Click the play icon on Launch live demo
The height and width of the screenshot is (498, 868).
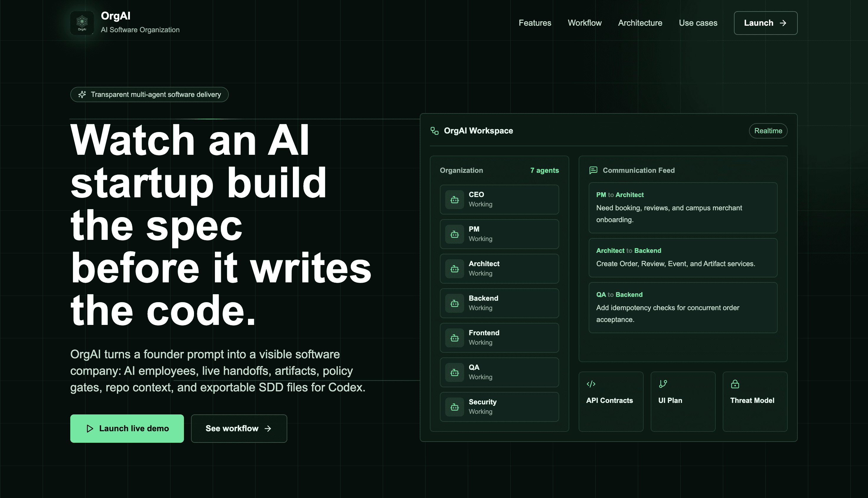click(89, 429)
